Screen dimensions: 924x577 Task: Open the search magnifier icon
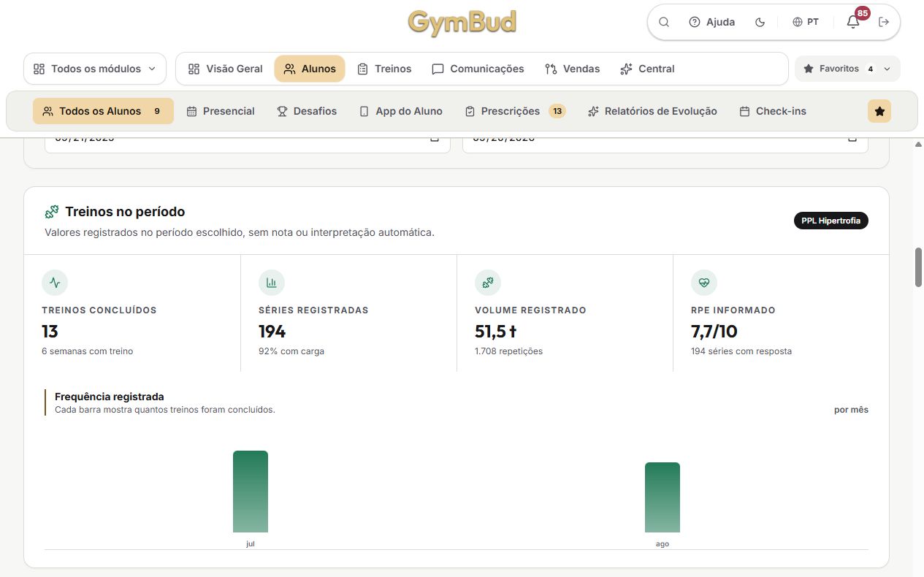pos(664,22)
